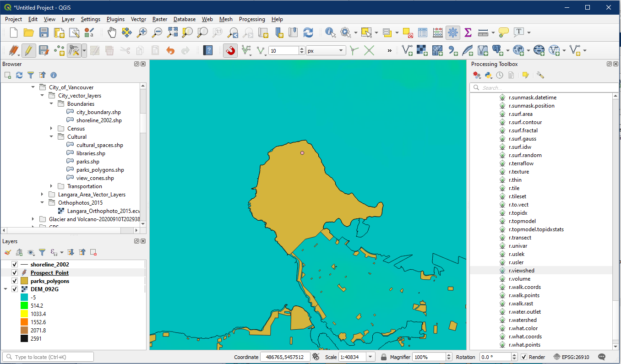The height and width of the screenshot is (364, 621).
Task: Toggle the red magnet snapping icon
Action: tap(230, 50)
